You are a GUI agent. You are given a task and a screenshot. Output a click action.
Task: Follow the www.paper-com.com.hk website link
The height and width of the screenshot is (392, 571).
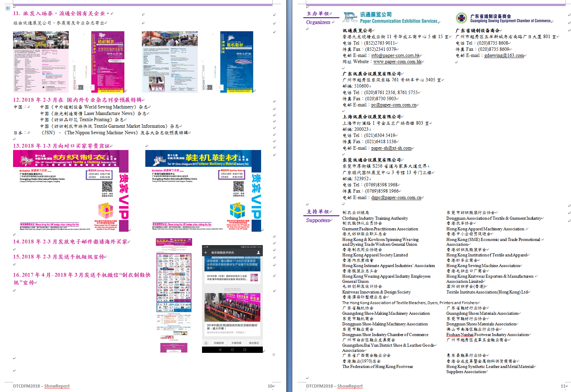pyautogui.click(x=398, y=62)
